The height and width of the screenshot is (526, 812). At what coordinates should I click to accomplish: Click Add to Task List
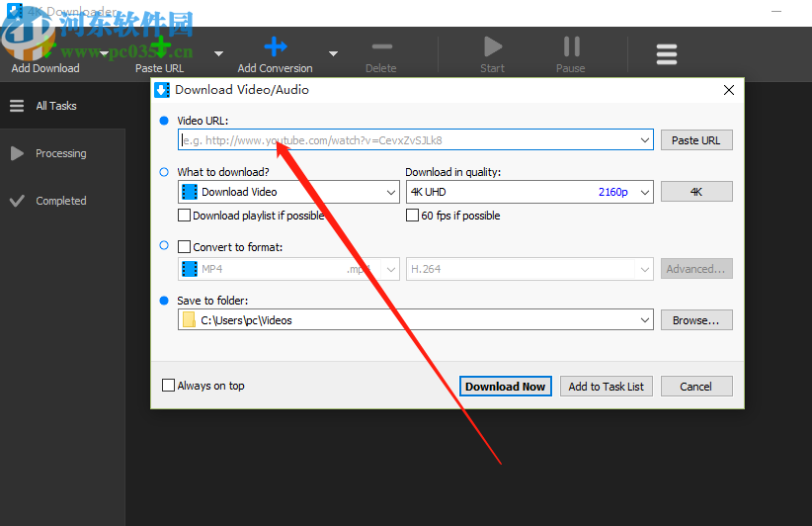coord(606,387)
